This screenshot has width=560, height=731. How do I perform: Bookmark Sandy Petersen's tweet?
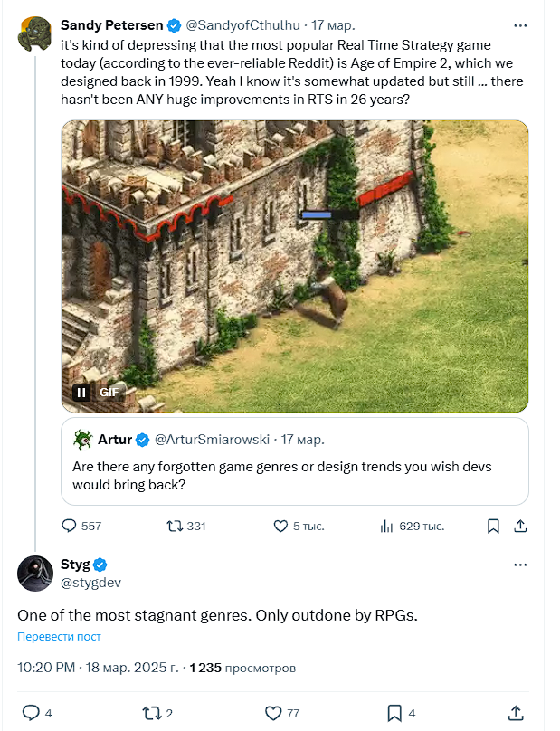[491, 526]
